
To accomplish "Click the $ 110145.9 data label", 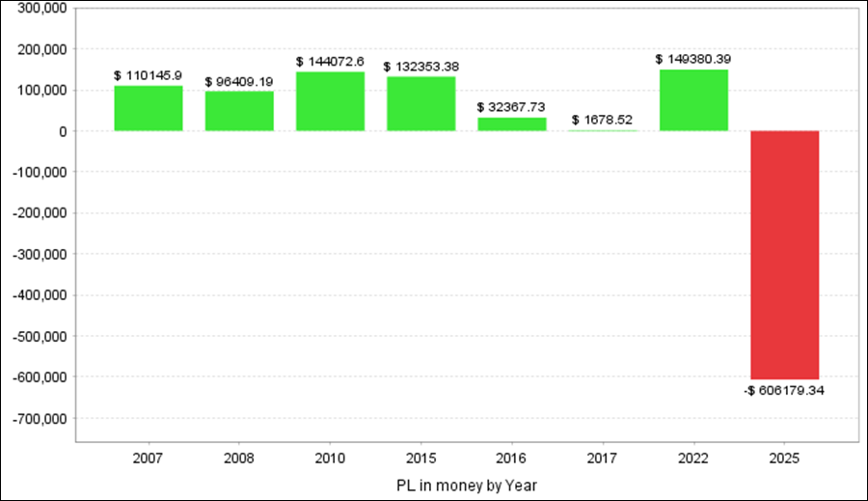I will pyautogui.click(x=148, y=75).
